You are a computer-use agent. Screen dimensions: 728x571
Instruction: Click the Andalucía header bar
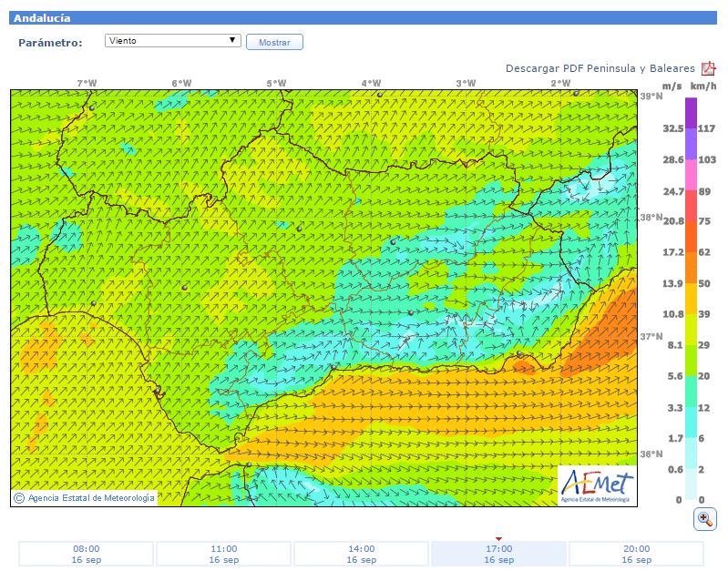pos(364,18)
